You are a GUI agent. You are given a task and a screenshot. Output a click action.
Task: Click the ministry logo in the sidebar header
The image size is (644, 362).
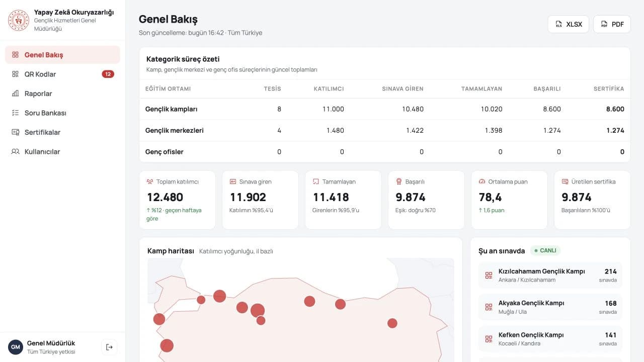coord(19,20)
